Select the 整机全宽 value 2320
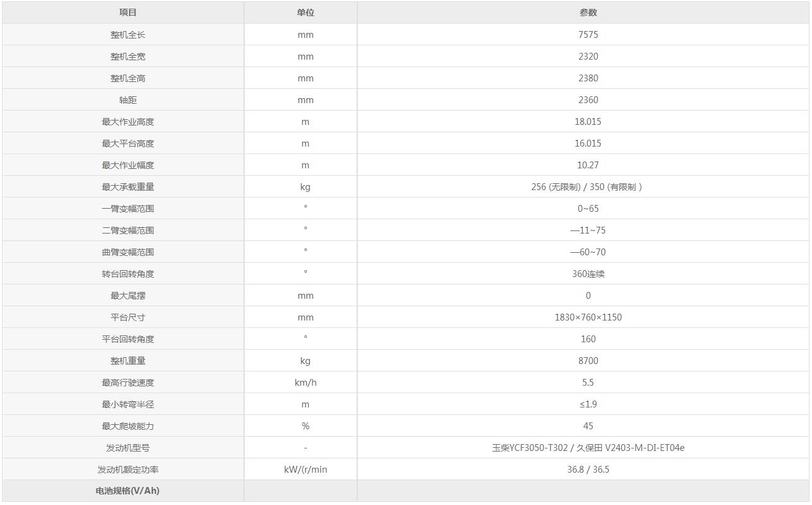Image resolution: width=812 pixels, height=505 pixels. click(x=588, y=57)
